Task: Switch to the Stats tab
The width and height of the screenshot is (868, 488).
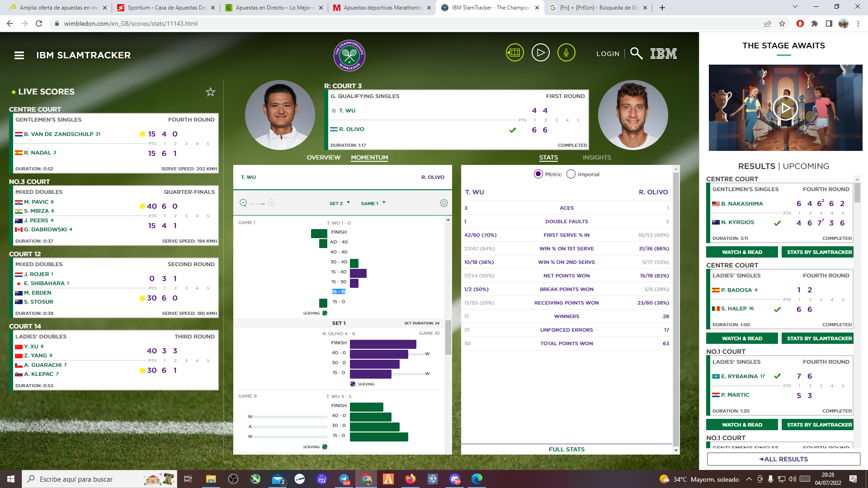Action: tap(548, 158)
